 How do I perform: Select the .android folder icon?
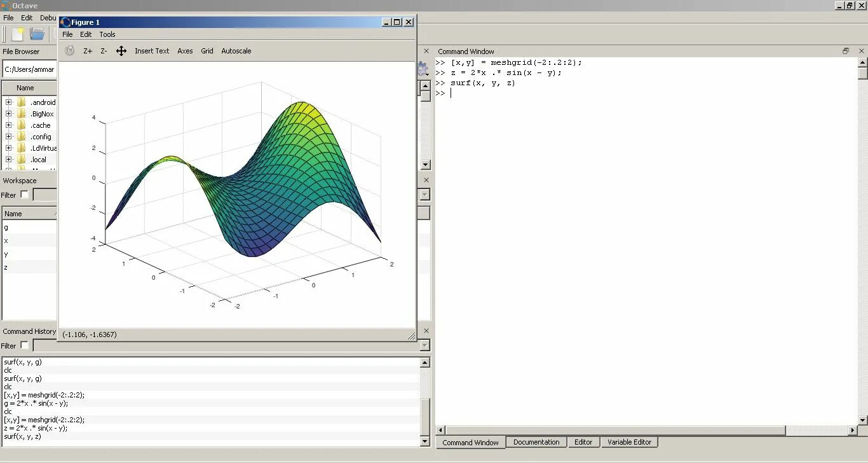[22, 102]
